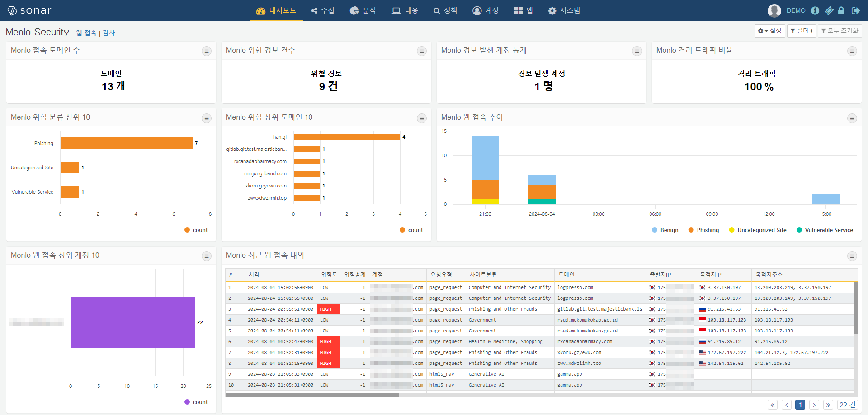Select page 1 in pagination
Viewport: 868px width, 415px height.
click(800, 405)
